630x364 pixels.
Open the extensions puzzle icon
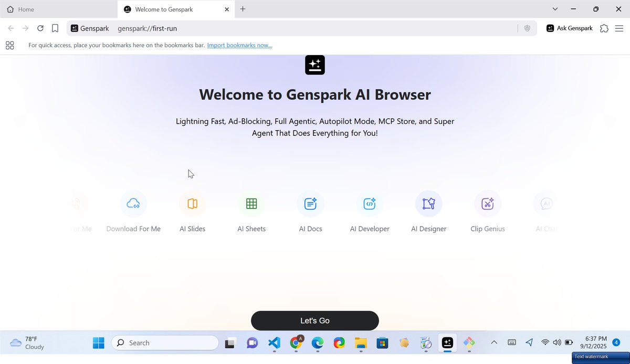point(604,28)
